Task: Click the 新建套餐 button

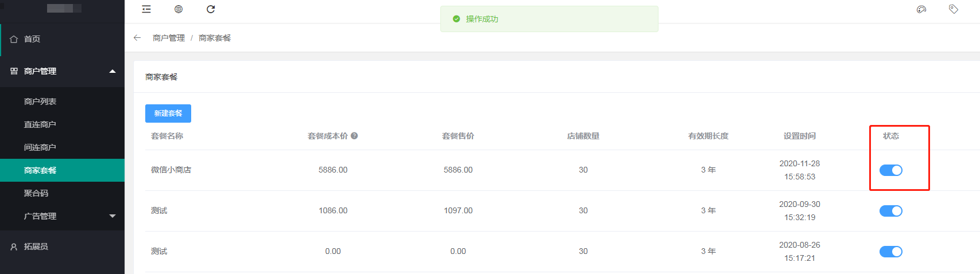Action: click(x=168, y=113)
